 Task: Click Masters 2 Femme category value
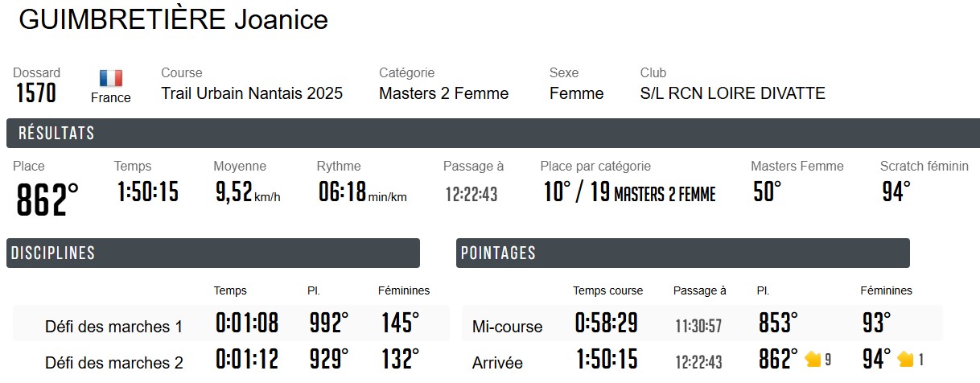point(443,93)
